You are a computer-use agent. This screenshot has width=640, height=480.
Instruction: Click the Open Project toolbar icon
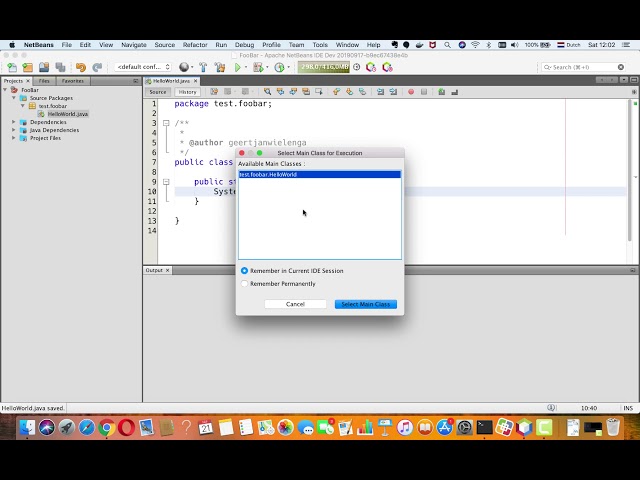click(x=44, y=67)
